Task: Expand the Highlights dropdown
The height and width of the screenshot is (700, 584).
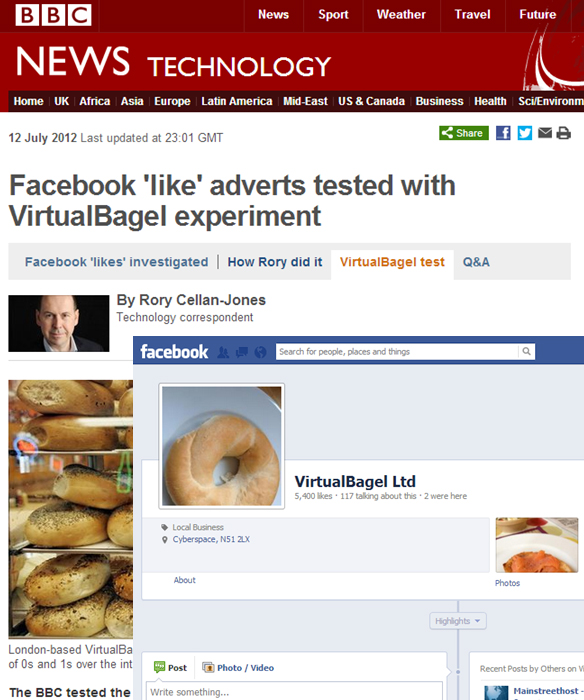Action: tap(458, 621)
